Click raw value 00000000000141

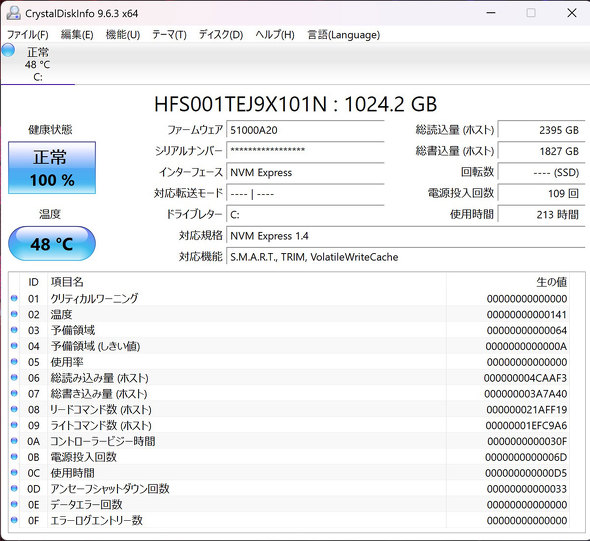click(x=527, y=315)
